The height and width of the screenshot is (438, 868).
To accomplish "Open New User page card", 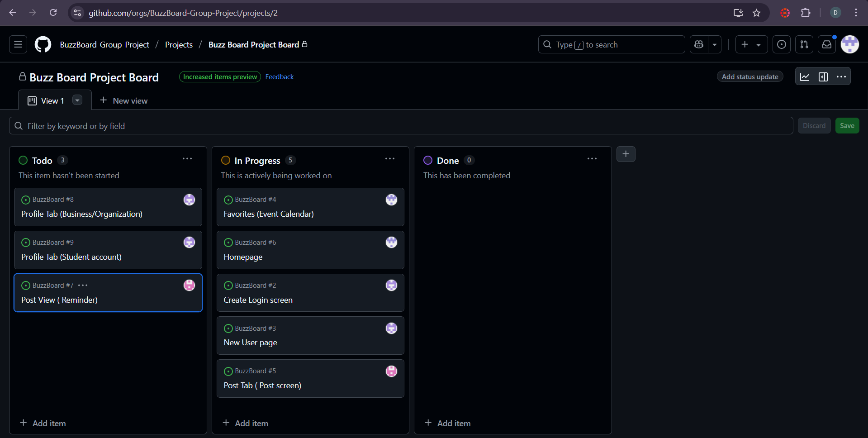I will coord(250,343).
